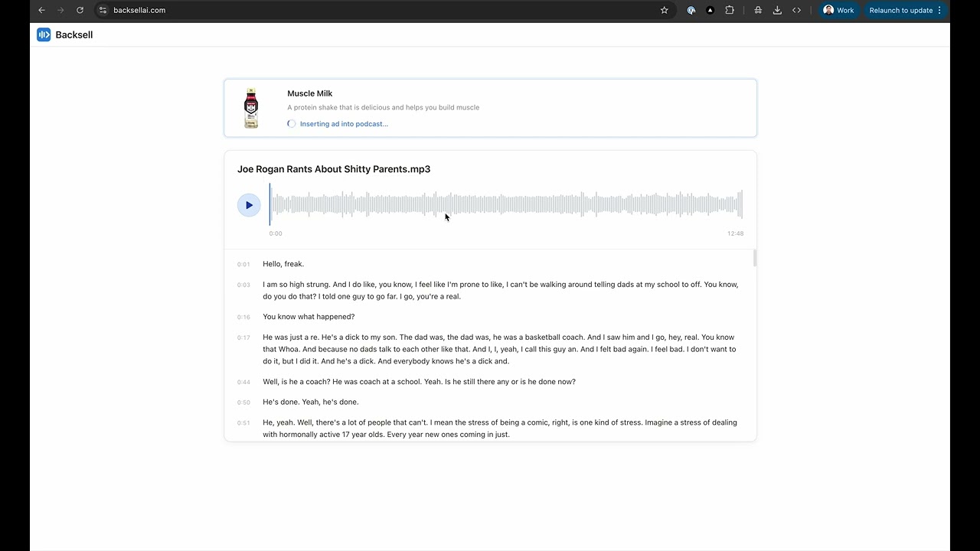This screenshot has width=980, height=551.
Task: Click the code brackets devtools icon
Action: [x=796, y=10]
